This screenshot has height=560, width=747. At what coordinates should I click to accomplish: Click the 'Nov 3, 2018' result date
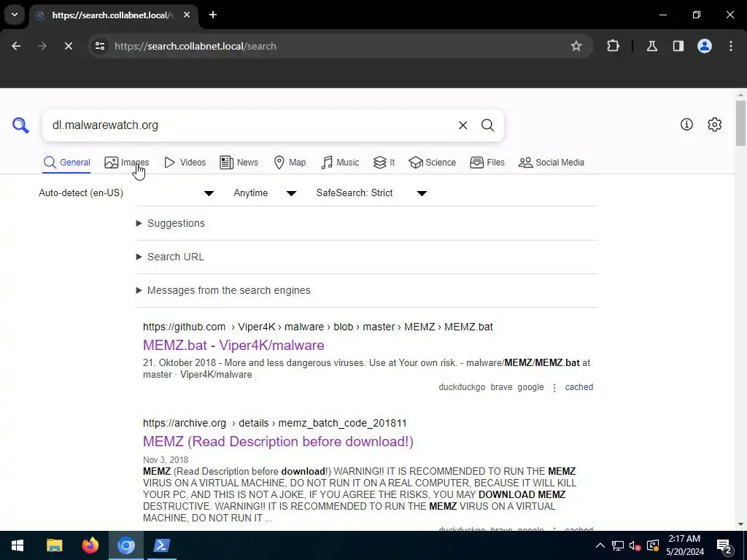click(166, 460)
